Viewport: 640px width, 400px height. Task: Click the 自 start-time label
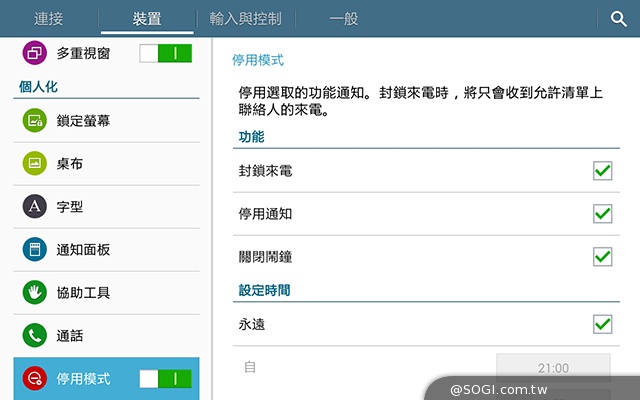click(x=250, y=367)
